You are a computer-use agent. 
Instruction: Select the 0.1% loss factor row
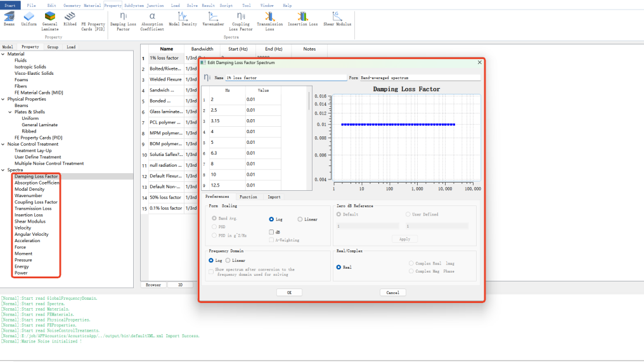pyautogui.click(x=166, y=208)
